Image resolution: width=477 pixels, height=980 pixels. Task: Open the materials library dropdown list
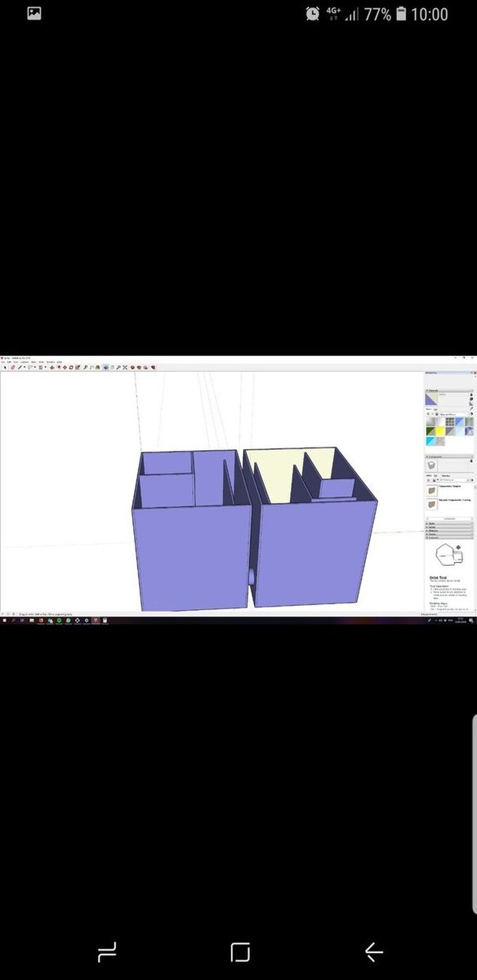454,414
